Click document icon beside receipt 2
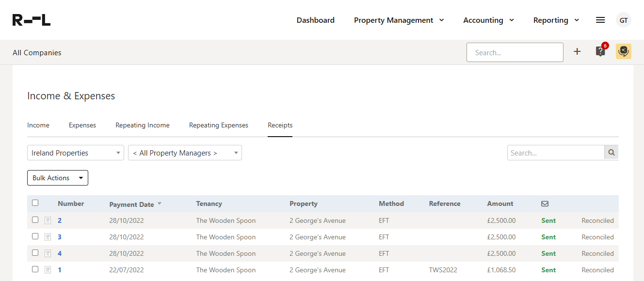Image resolution: width=644 pixels, height=281 pixels. coord(48,221)
